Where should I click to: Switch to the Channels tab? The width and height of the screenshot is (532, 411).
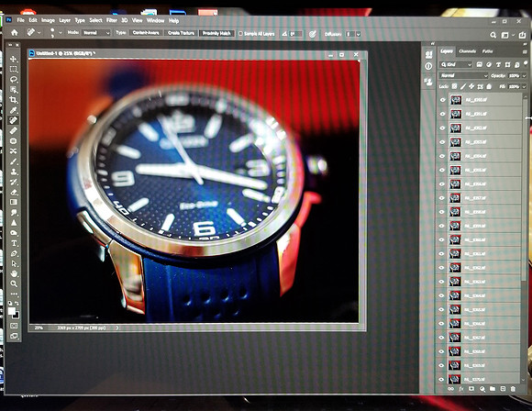pyautogui.click(x=467, y=51)
